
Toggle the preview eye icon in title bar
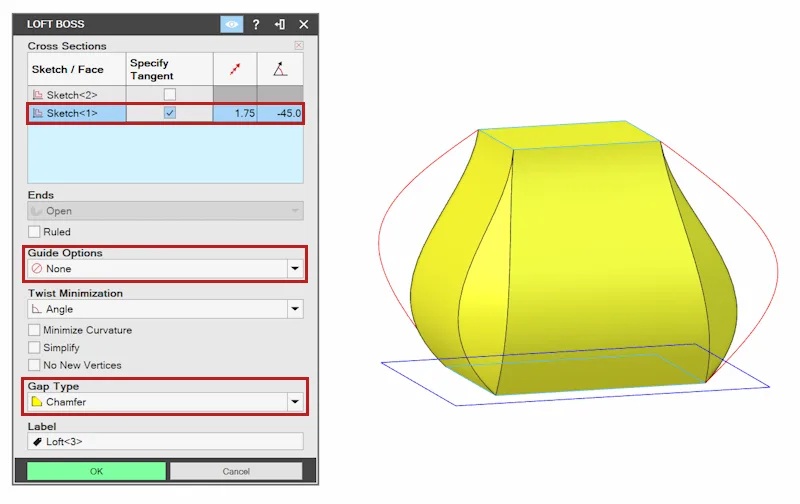tap(232, 24)
